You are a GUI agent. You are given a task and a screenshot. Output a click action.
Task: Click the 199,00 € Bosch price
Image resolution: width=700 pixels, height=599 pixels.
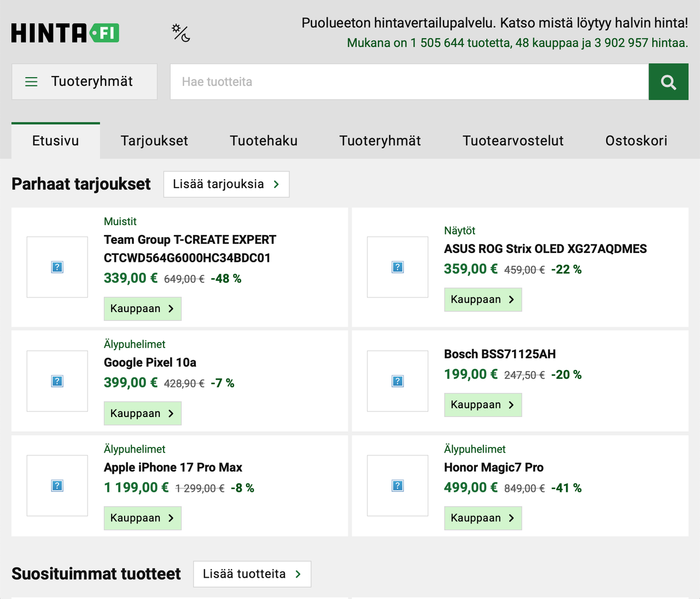(x=471, y=374)
